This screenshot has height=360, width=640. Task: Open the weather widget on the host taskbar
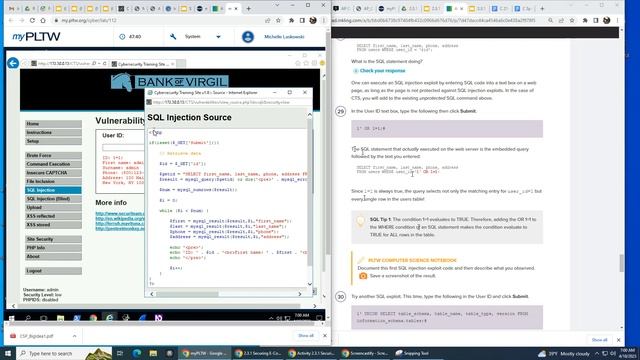(x=564, y=353)
